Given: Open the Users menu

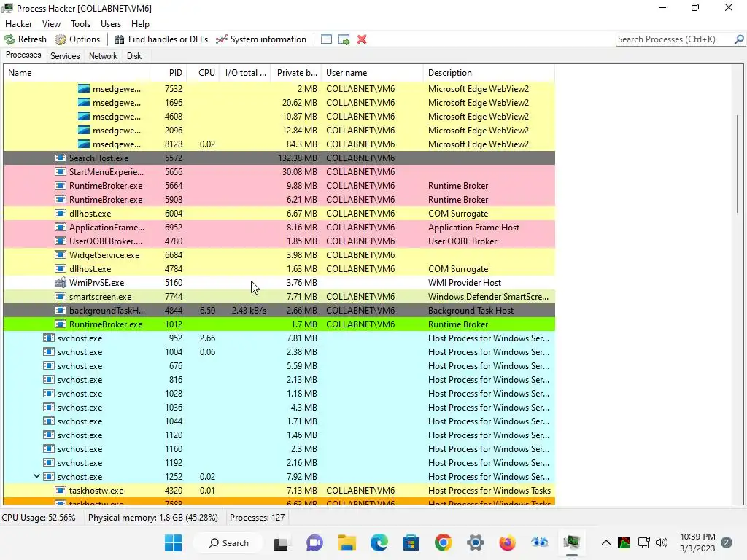Looking at the screenshot, I should pyautogui.click(x=111, y=24).
